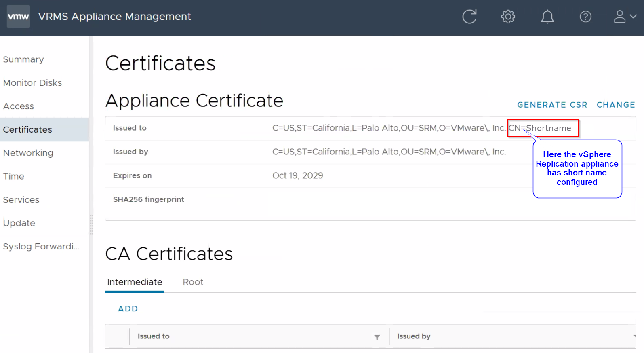Screen dimensions: 644x353
Task: Select expiry date Oct 19, 2029
Action: coord(298,175)
